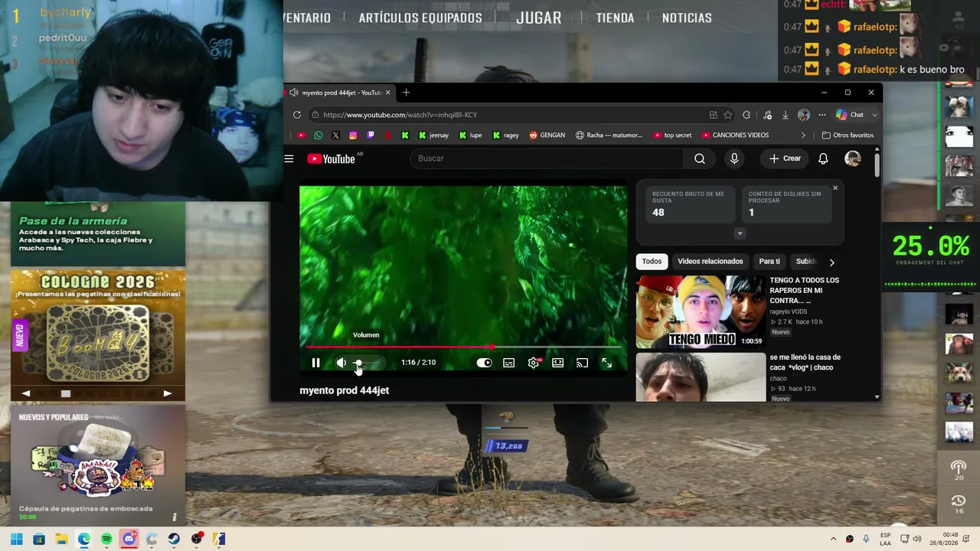Viewport: 980px width, 551px height.
Task: Select the Para ti filter chip
Action: click(769, 262)
